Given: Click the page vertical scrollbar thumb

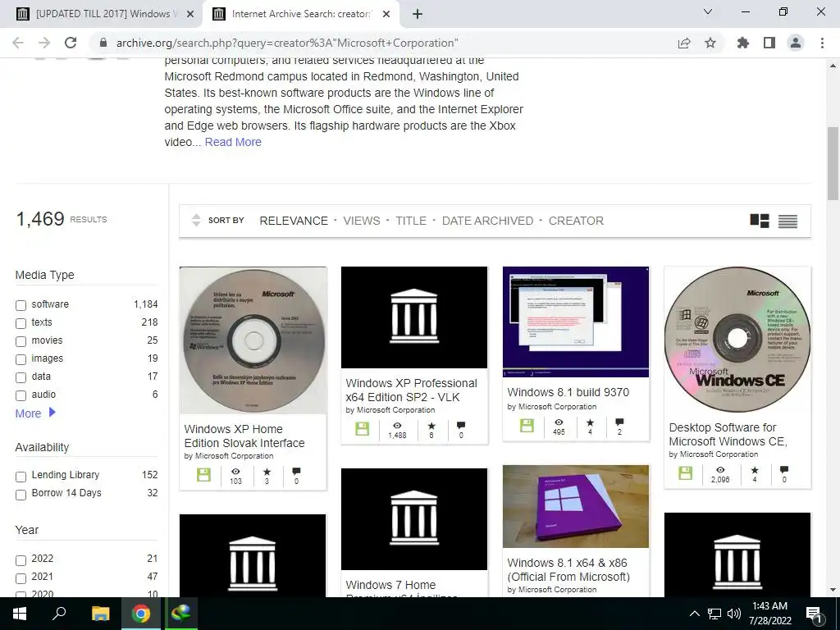Looking at the screenshot, I should (833, 163).
